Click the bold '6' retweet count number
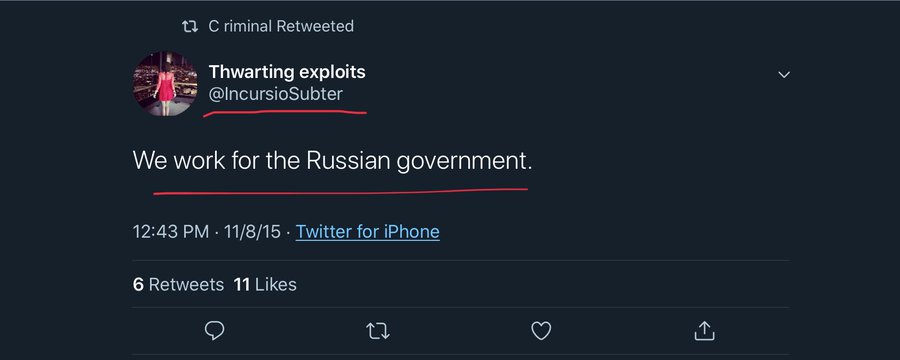900x360 pixels. coord(138,284)
